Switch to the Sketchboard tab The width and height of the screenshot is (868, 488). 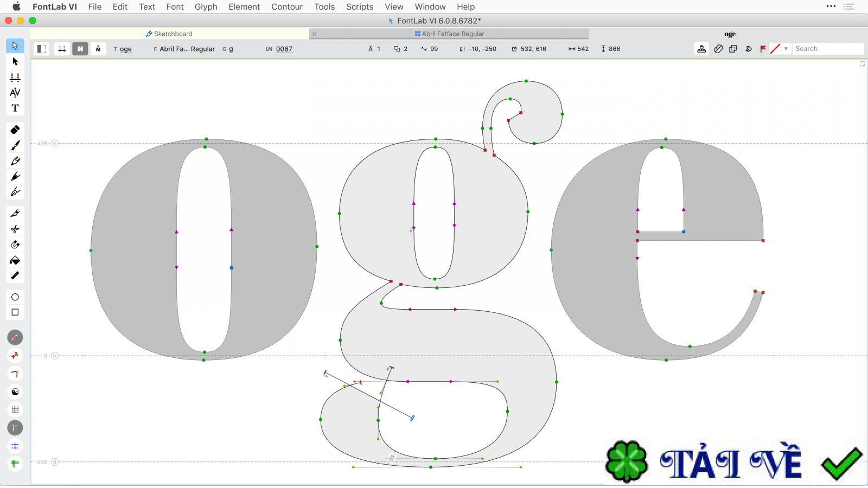(x=170, y=34)
